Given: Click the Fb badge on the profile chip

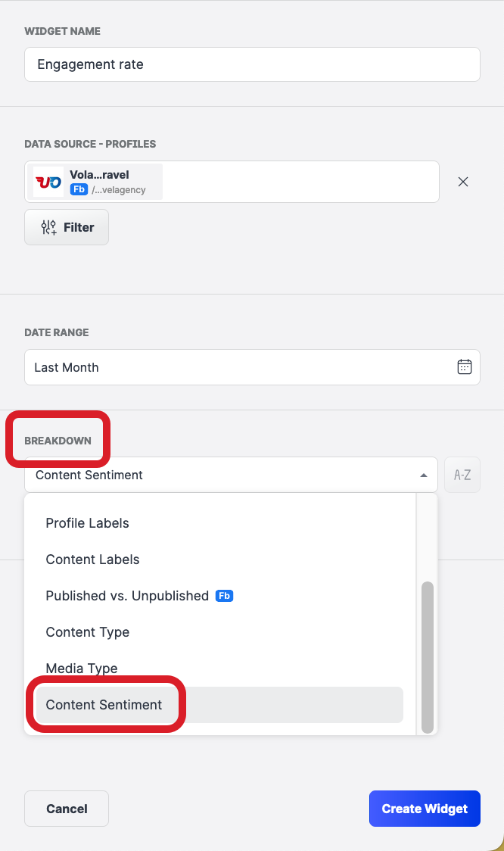Looking at the screenshot, I should tap(79, 189).
